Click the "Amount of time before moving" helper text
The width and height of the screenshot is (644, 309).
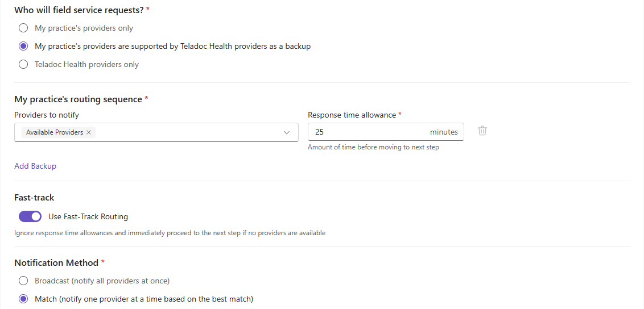coord(373,147)
